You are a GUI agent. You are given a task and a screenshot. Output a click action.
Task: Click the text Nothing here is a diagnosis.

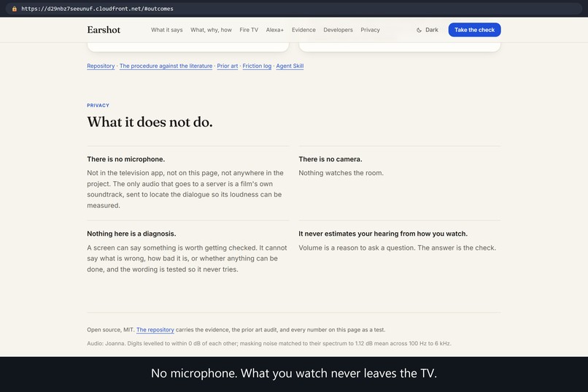tap(131, 234)
